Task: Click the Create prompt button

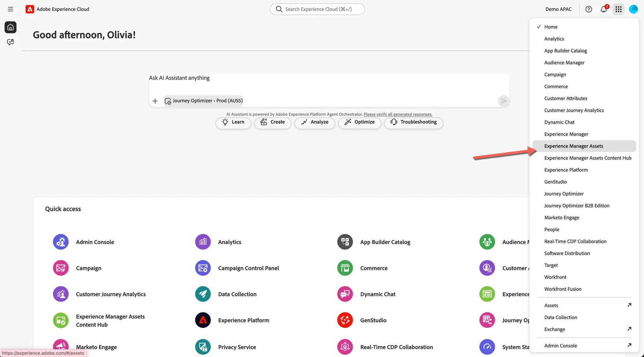Action: click(272, 122)
